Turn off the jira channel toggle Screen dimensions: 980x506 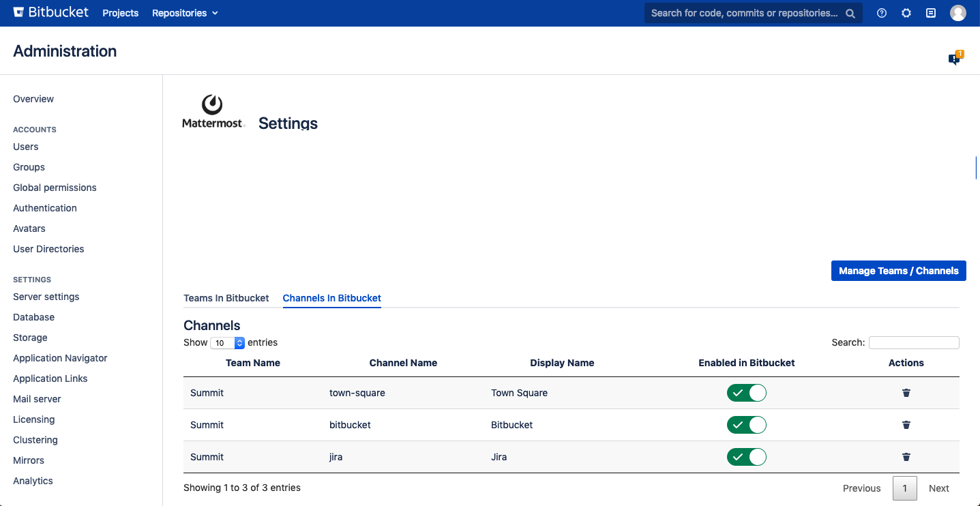(747, 457)
